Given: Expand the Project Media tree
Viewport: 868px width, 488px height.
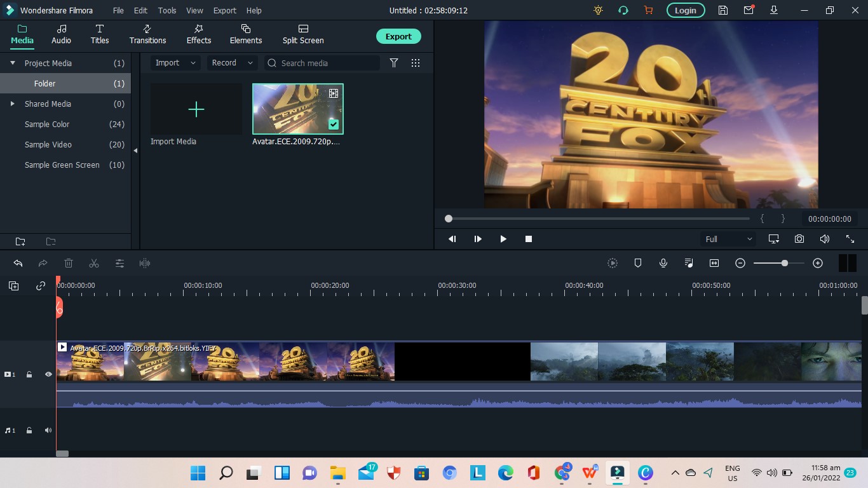Looking at the screenshot, I should click(12, 63).
